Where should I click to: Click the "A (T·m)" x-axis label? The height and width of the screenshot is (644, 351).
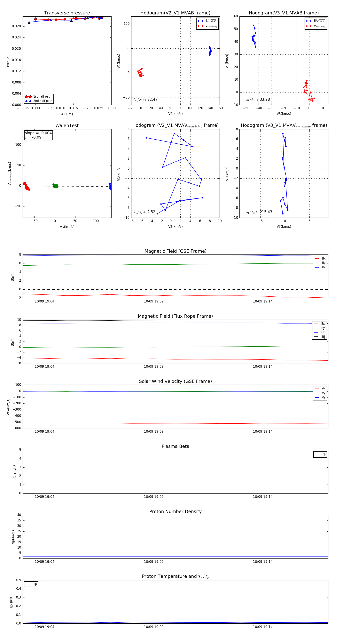coord(67,114)
